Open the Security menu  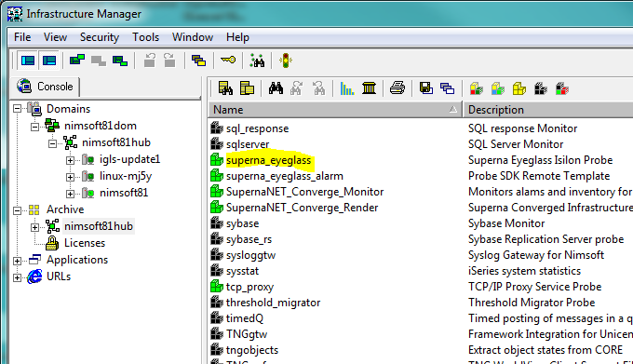[100, 37]
